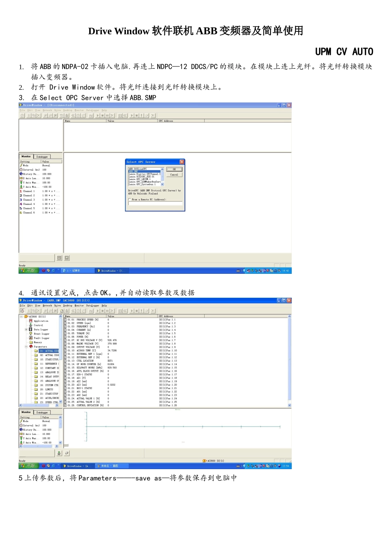
Task: Click Channel 1 row in upper monitor settings
Action: pos(40,191)
